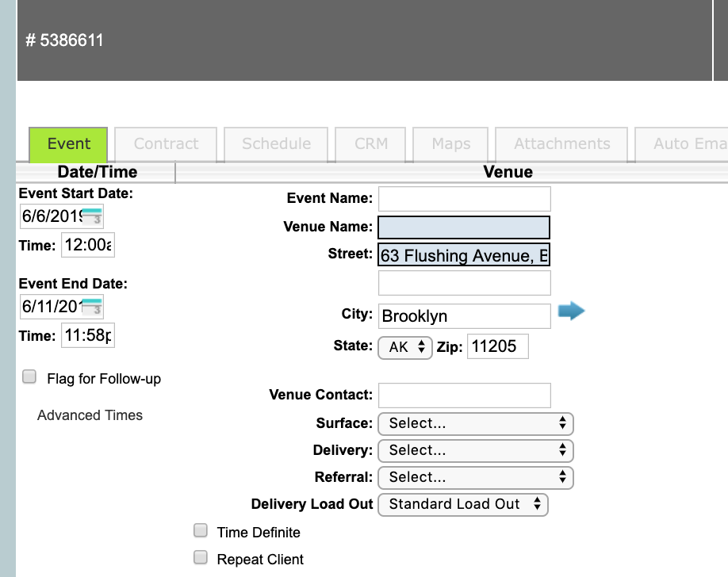Open the State dropdown
Viewport: 728px width, 577px height.
[405, 347]
